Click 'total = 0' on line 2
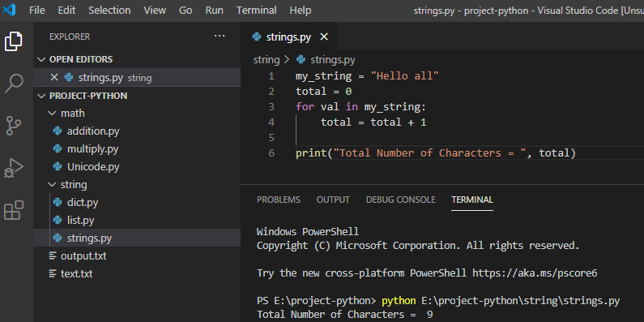 [x=324, y=92]
